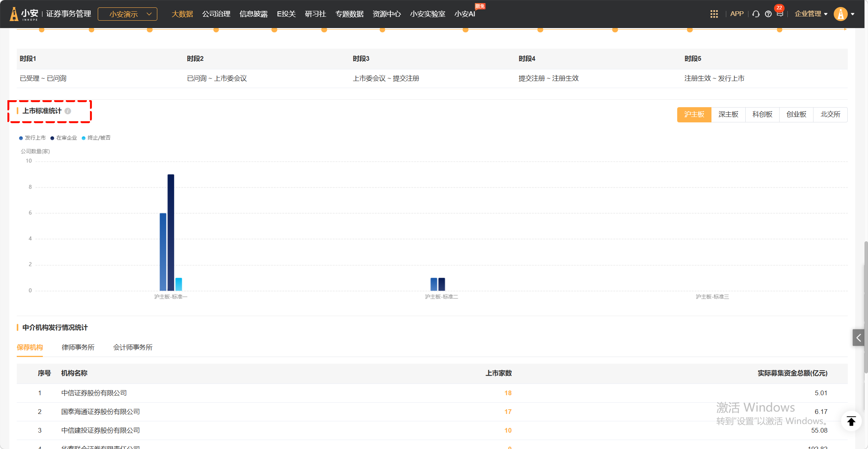Expand the 企业管理 dropdown menu
This screenshot has width=868, height=449.
click(x=811, y=14)
